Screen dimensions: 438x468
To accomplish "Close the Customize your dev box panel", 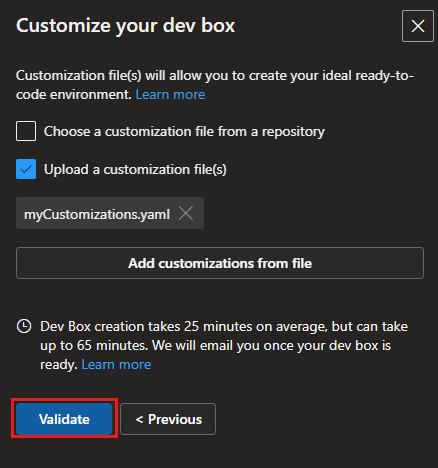I will [x=418, y=26].
